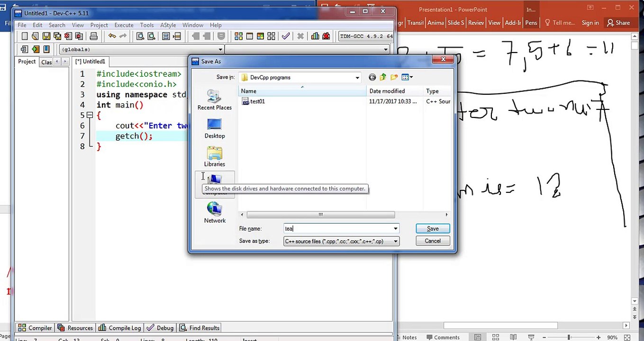This screenshot has width=644, height=341.
Task: Click the Replace toolbar icon
Action: (x=151, y=36)
